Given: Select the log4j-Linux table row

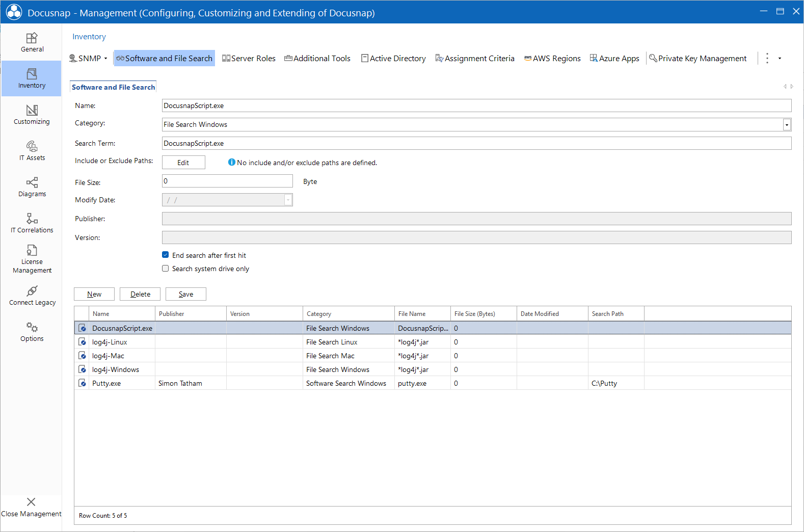Looking at the screenshot, I should click(433, 342).
